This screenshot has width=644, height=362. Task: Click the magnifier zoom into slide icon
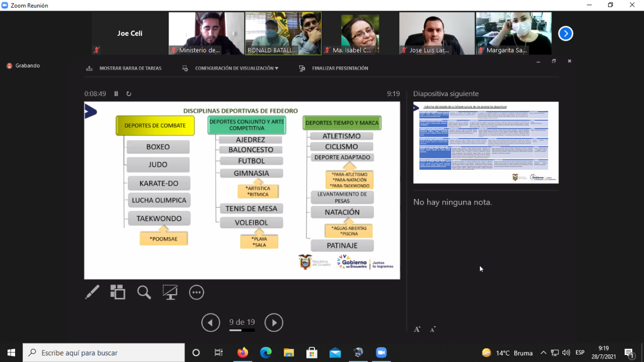[x=144, y=292]
